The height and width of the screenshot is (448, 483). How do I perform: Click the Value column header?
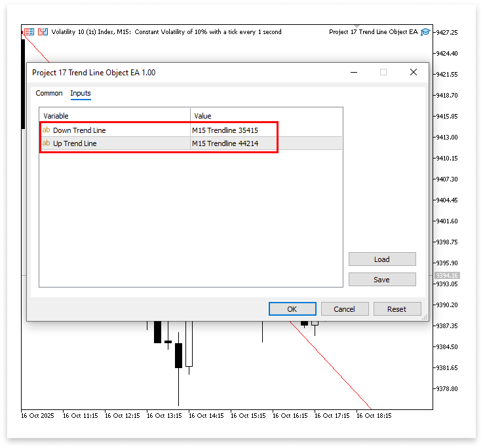click(x=267, y=116)
